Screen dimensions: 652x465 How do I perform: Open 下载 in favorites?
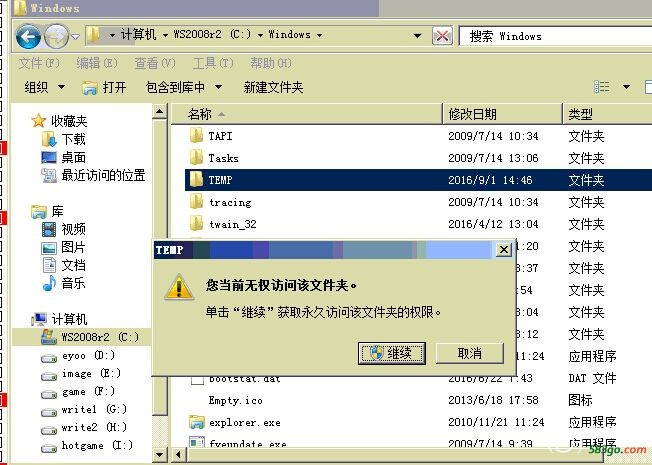(x=64, y=139)
